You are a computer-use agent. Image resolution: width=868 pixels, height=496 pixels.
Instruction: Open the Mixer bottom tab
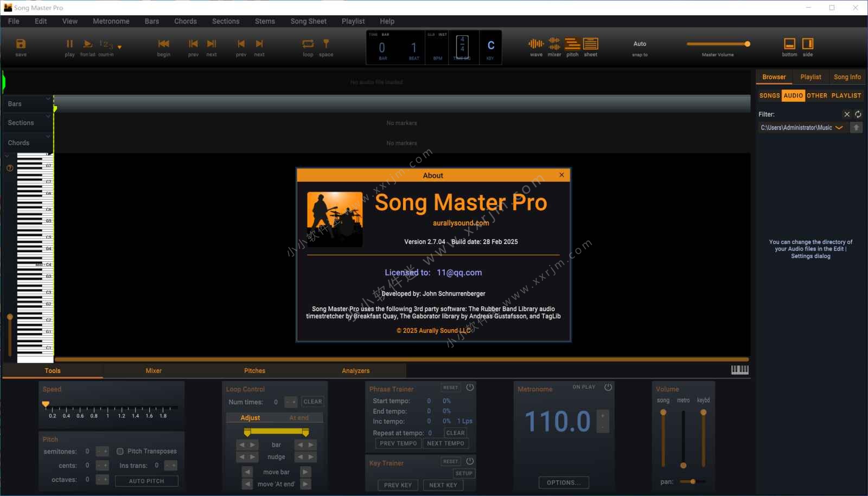tap(154, 371)
